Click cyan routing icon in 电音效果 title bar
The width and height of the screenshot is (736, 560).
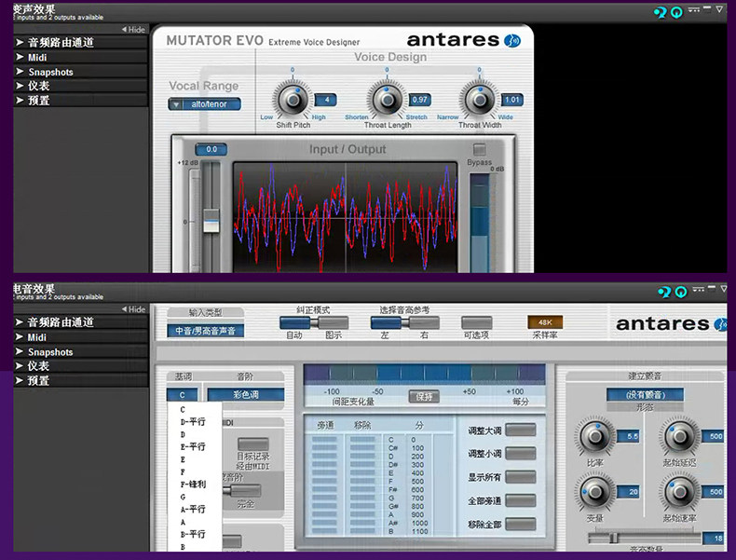pyautogui.click(x=664, y=292)
